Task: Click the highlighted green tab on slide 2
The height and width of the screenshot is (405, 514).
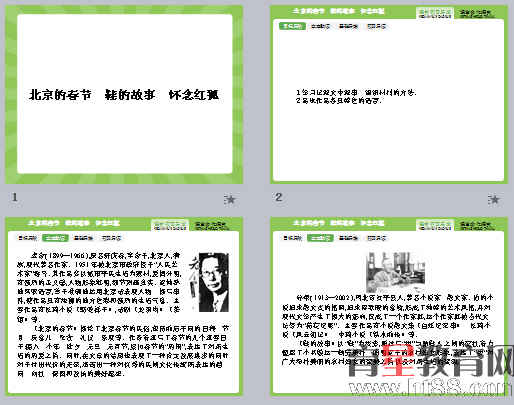Action: pos(292,26)
